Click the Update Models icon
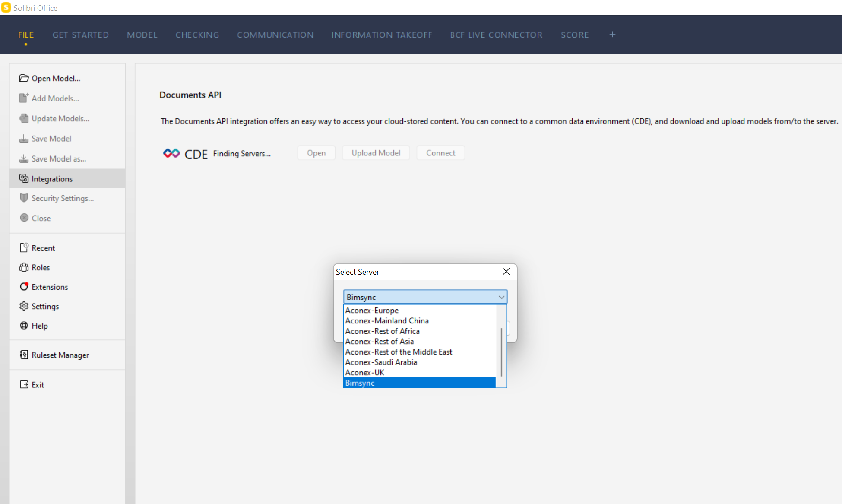 (24, 118)
